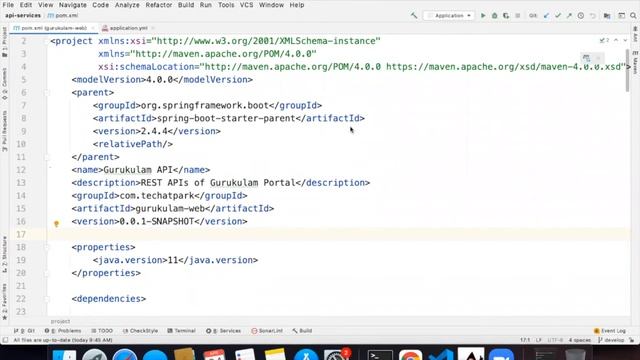This screenshot has width=640, height=360.
Task: Open Pull Requests tool window sidebar
Action: [4, 131]
